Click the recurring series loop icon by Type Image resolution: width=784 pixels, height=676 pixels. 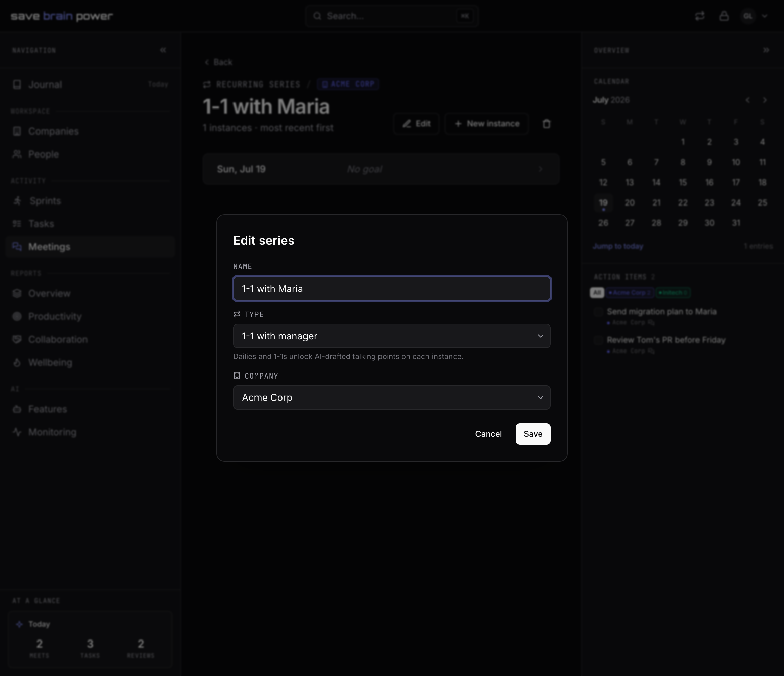click(237, 314)
